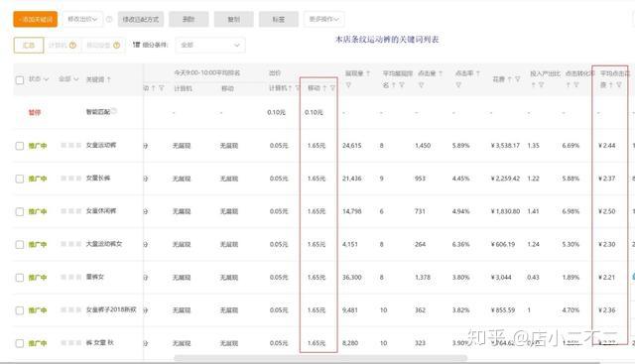Open the 更多操作 dropdown

click(x=324, y=19)
